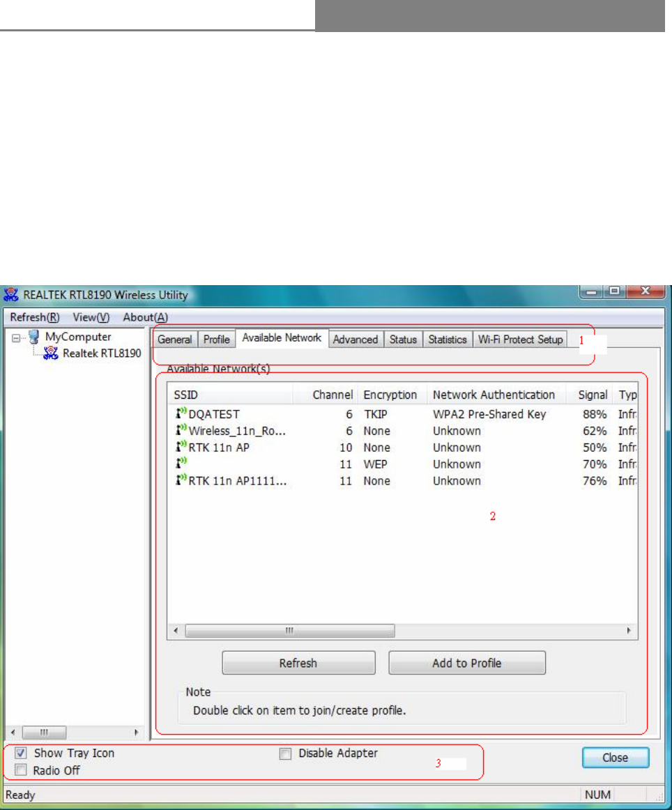672x810 pixels.
Task: Open the Wi-Fi Protect Setup tab
Action: (x=520, y=339)
